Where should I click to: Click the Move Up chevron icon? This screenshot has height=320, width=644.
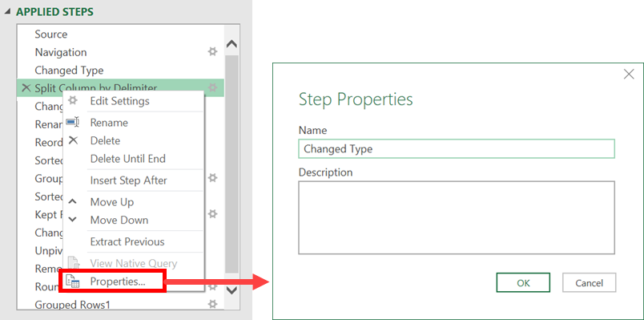click(72, 201)
